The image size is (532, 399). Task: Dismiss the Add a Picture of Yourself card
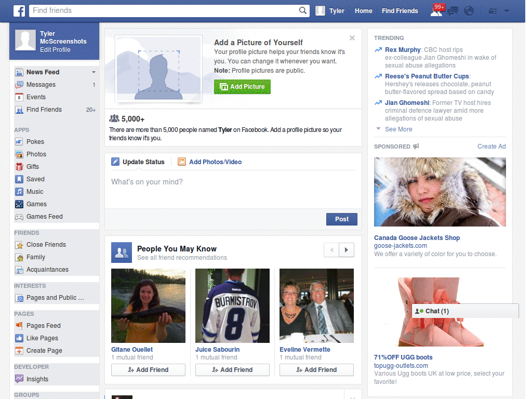352,38
